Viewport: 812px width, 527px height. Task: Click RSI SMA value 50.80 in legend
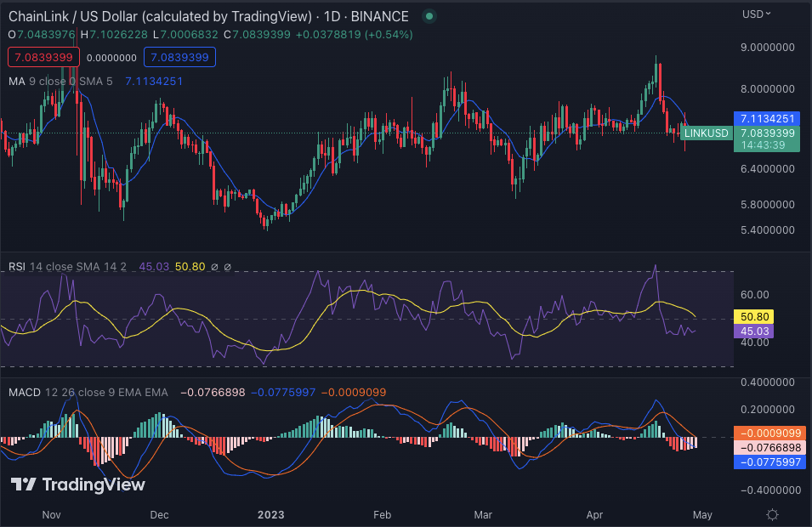[190, 267]
